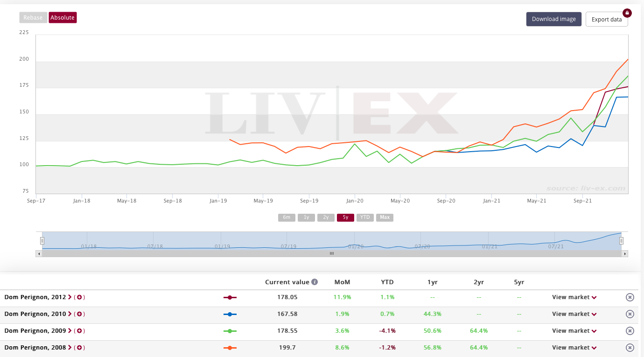644x357 pixels.
Task: Remove the Dom Perignon 2010 row
Action: (630, 314)
